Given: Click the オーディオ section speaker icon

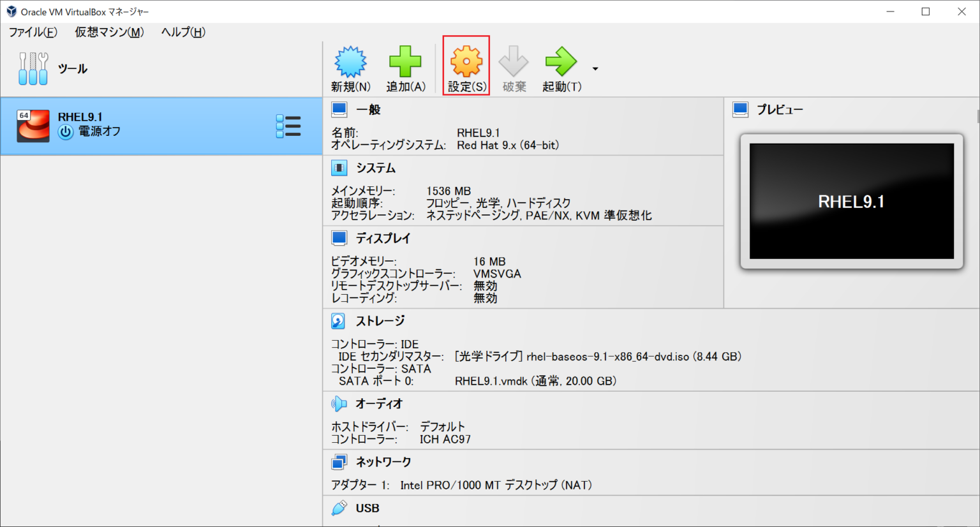Looking at the screenshot, I should pyautogui.click(x=339, y=403).
